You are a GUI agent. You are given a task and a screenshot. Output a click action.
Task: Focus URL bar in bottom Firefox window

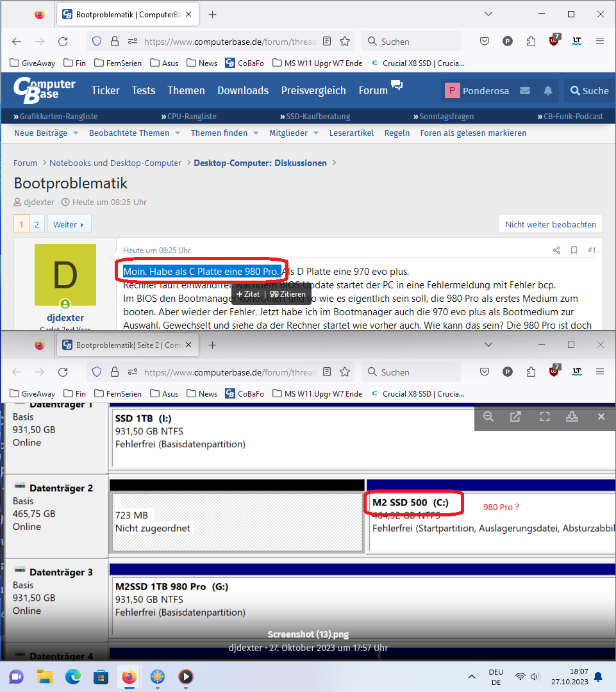coord(229,372)
